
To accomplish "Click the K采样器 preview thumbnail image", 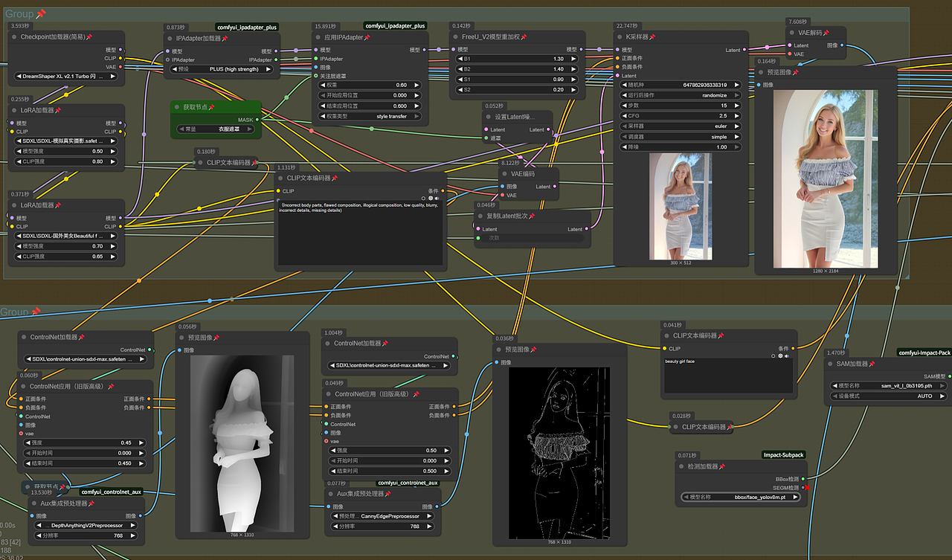I will tap(681, 206).
